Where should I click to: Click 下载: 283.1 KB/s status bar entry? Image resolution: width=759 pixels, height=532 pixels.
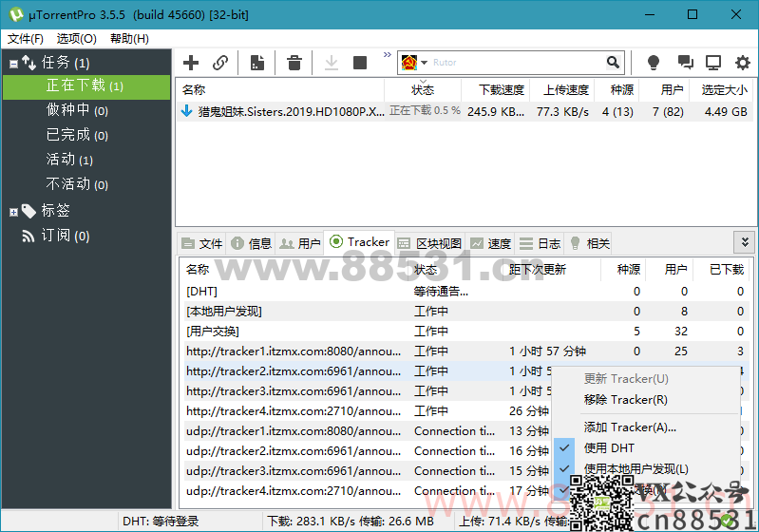(351, 522)
